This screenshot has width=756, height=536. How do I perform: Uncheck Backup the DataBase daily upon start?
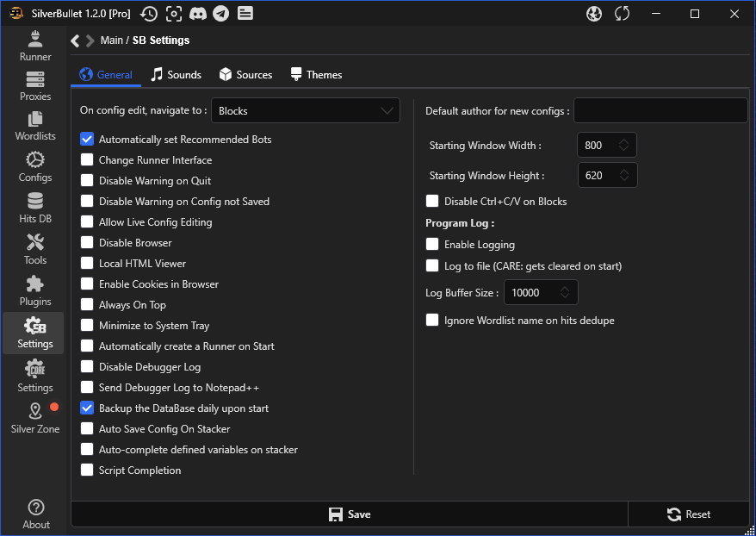[x=87, y=408]
